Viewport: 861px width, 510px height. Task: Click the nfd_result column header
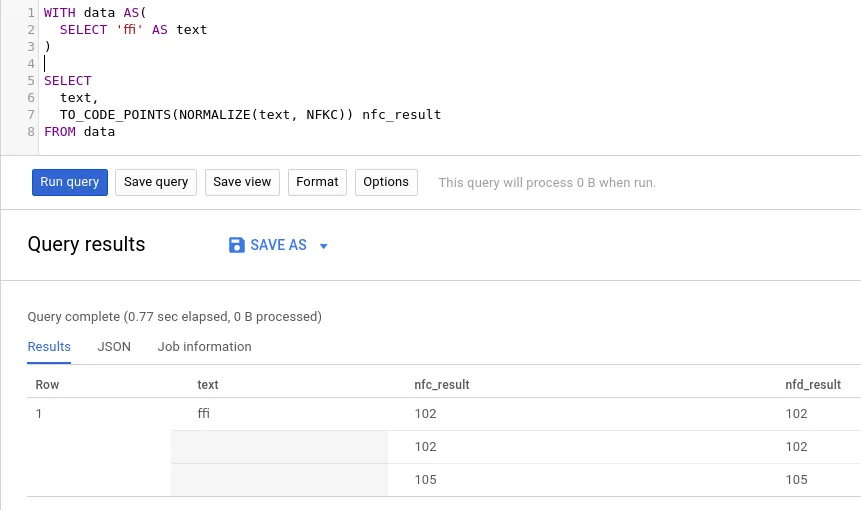[x=813, y=385]
